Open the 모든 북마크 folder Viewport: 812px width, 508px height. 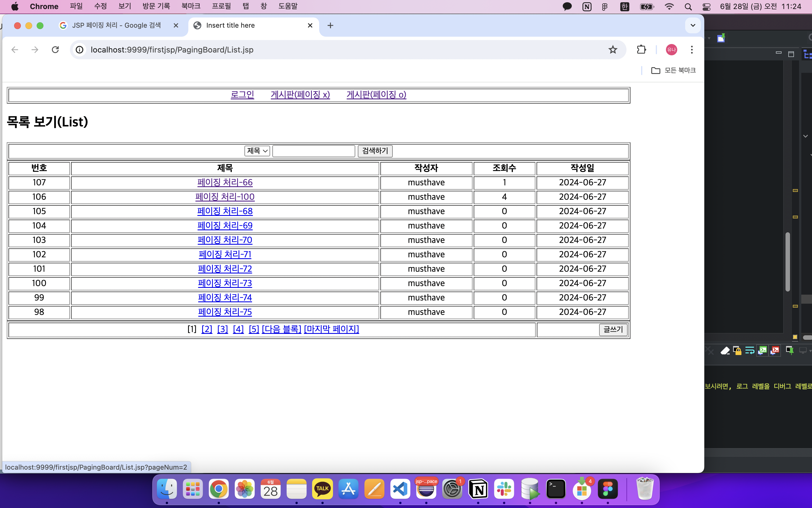[673, 70]
